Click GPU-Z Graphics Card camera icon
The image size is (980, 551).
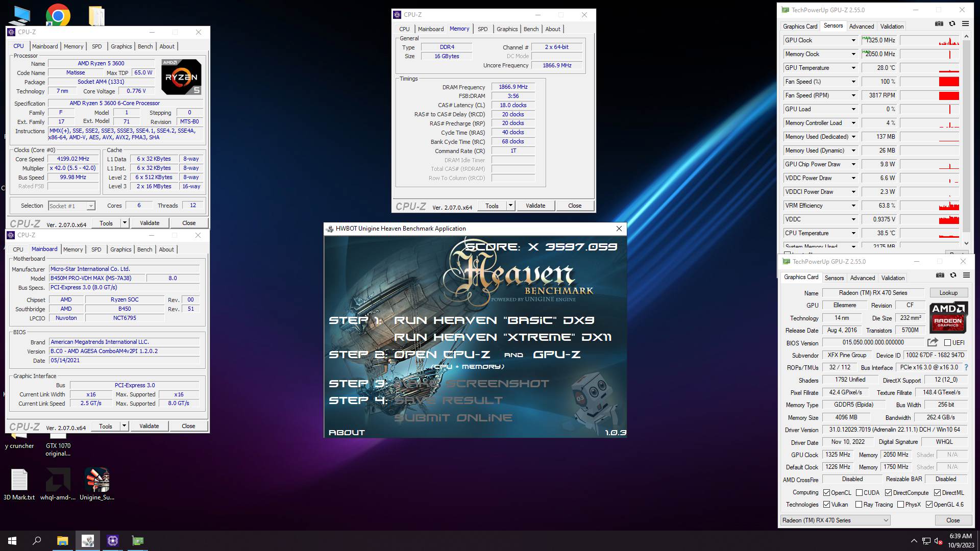(x=940, y=275)
